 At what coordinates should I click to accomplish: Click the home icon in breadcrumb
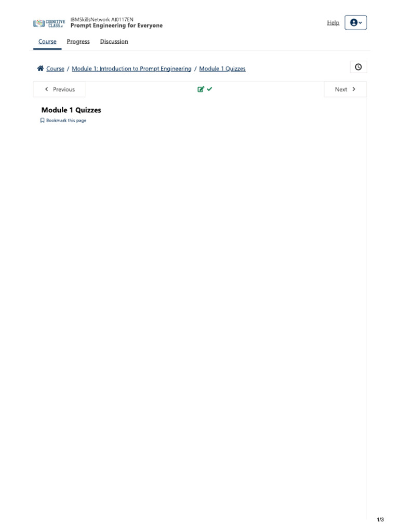pos(41,68)
